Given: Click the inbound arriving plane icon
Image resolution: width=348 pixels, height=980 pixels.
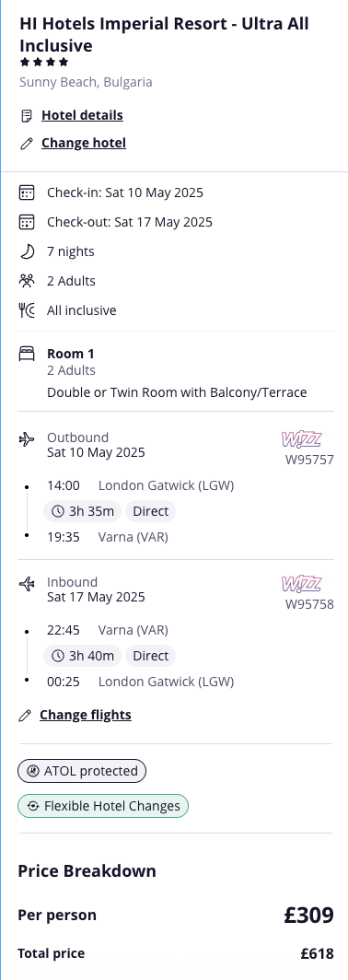Looking at the screenshot, I should click(x=27, y=584).
